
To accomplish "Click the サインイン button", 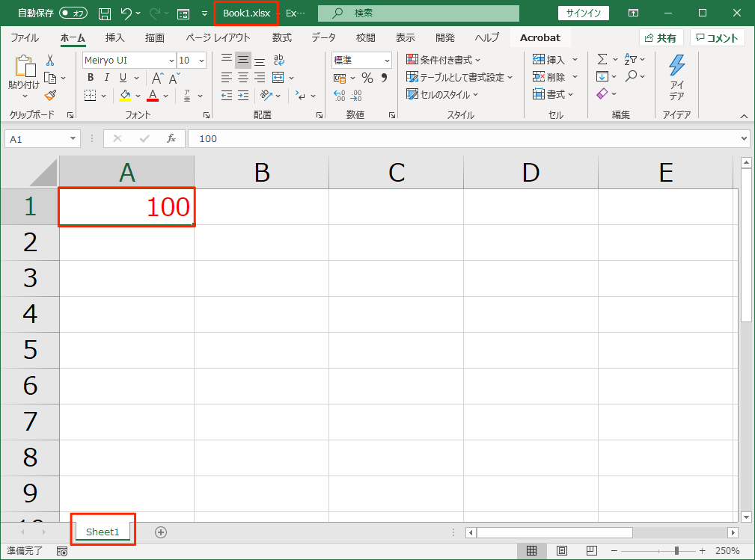I will [x=583, y=13].
